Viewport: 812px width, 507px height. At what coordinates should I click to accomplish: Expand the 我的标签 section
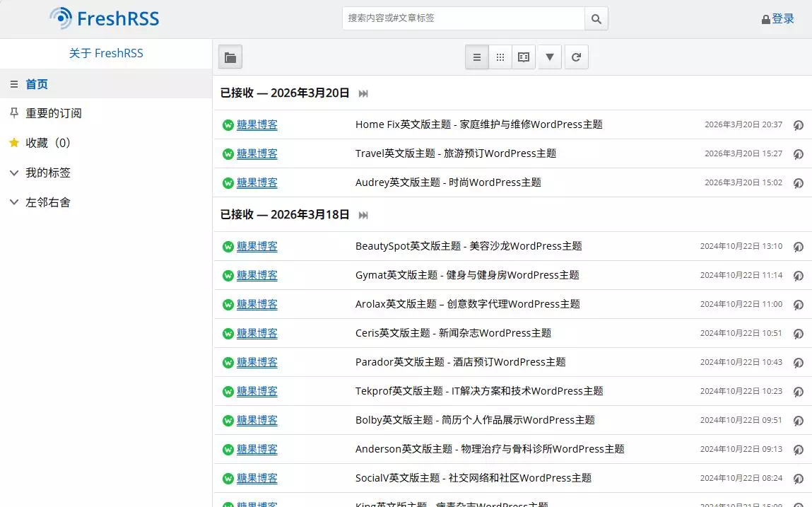49,173
